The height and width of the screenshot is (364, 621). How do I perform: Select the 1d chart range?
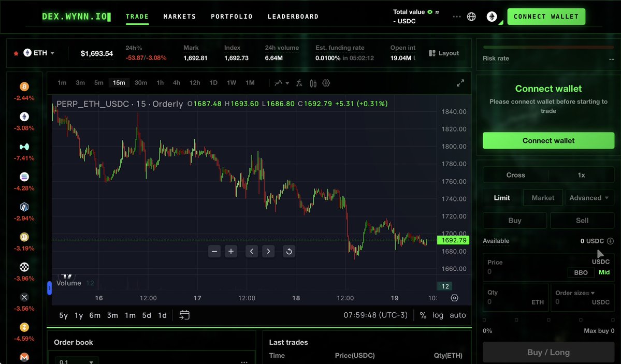tap(163, 315)
